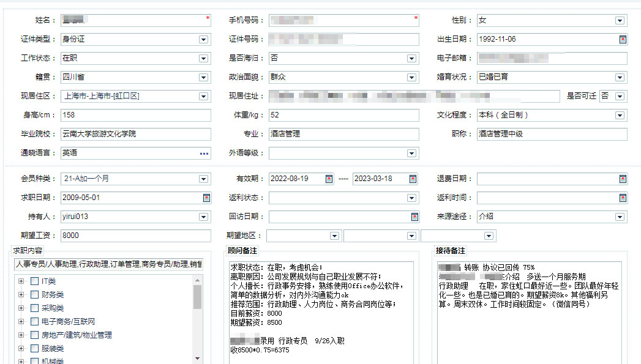Image resolution: width=641 pixels, height=364 pixels.
Task: Check the 电子商务/互联网 checkbox
Action: click(35, 322)
